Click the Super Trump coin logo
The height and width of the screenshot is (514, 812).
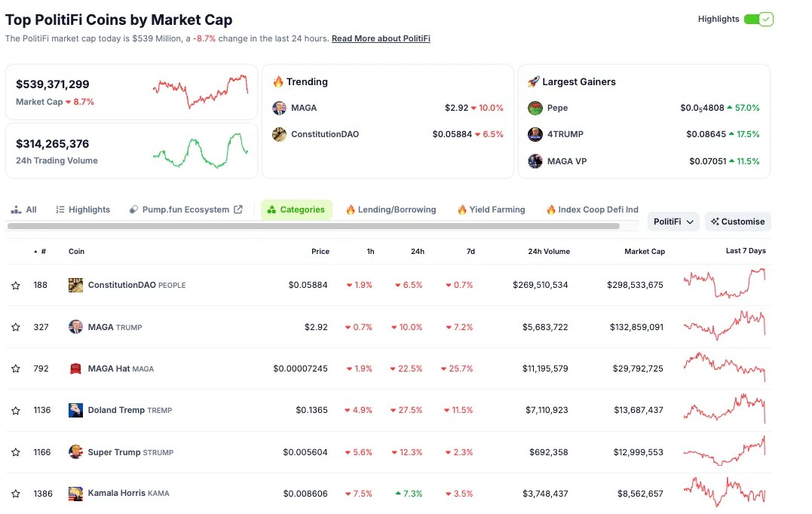click(x=75, y=452)
